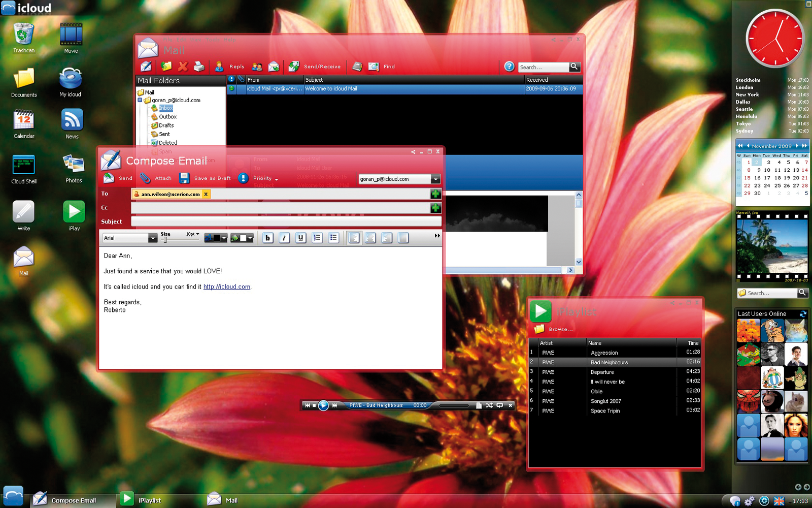Screen dimensions: 812x508
Task: Click Attach paperclip in Compose Email
Action: point(156,178)
